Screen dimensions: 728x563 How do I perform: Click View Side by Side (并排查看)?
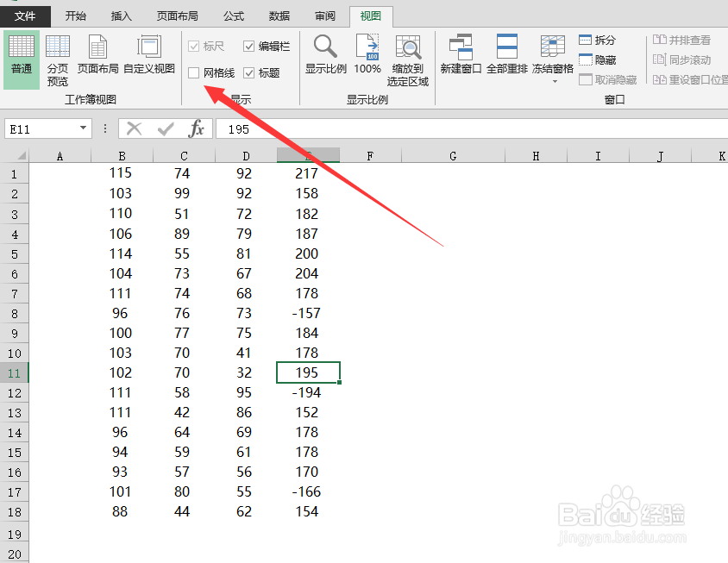[x=681, y=40]
